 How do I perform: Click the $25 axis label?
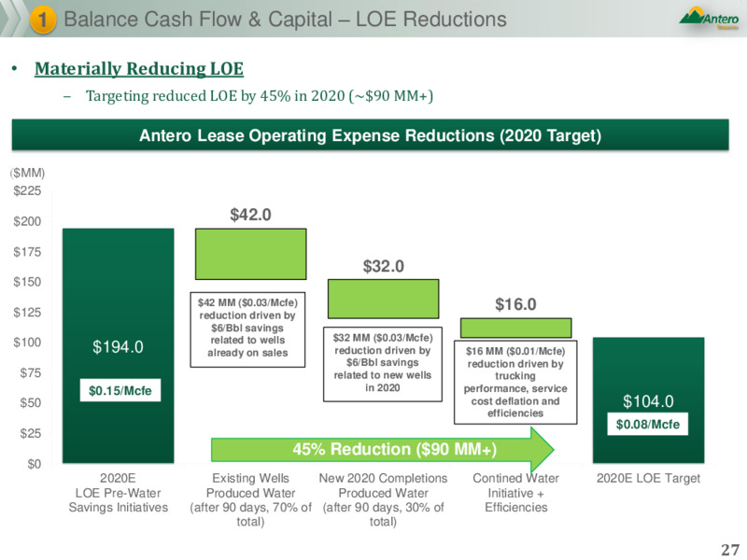(31, 433)
